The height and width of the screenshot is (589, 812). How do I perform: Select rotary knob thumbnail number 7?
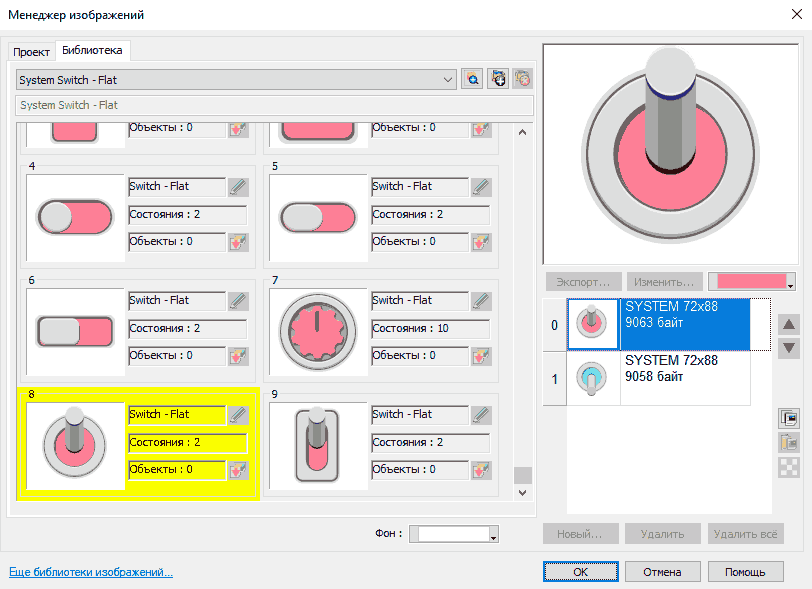pos(318,332)
